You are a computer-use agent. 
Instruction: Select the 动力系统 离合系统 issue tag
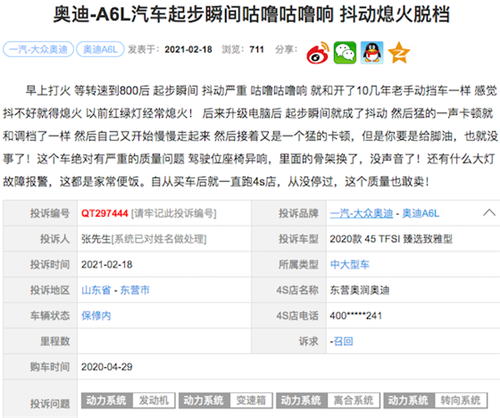point(328,400)
